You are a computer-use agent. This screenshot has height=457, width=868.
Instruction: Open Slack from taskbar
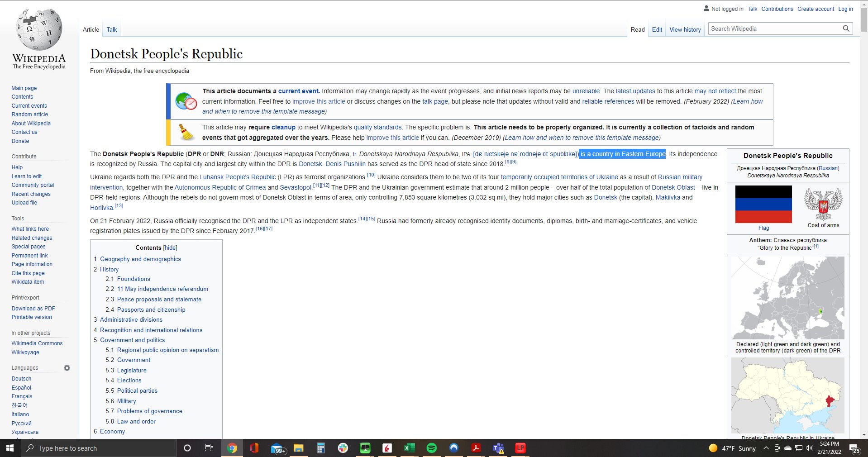tap(343, 448)
